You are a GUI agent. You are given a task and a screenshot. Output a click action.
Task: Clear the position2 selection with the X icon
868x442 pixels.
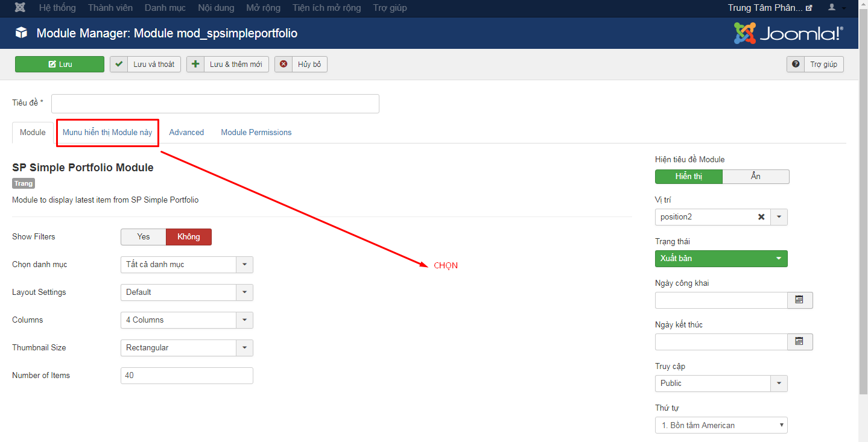761,217
